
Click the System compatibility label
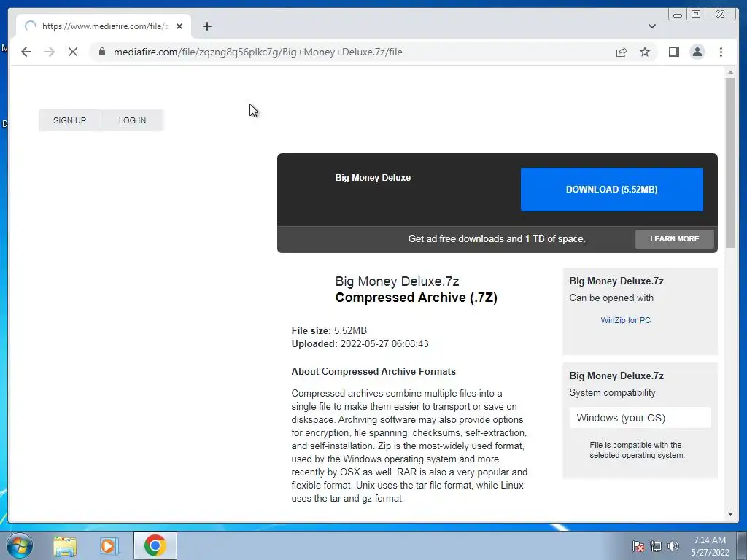point(612,393)
